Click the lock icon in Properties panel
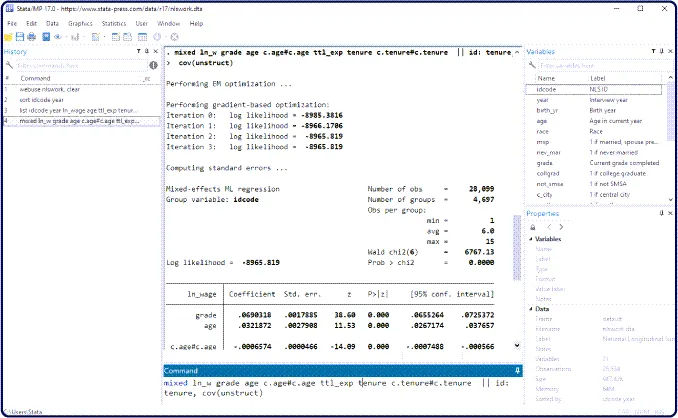The width and height of the screenshot is (678, 418). [533, 227]
